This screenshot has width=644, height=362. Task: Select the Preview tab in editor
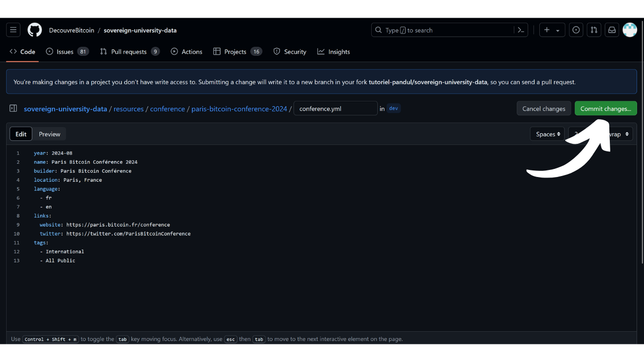coord(50,134)
